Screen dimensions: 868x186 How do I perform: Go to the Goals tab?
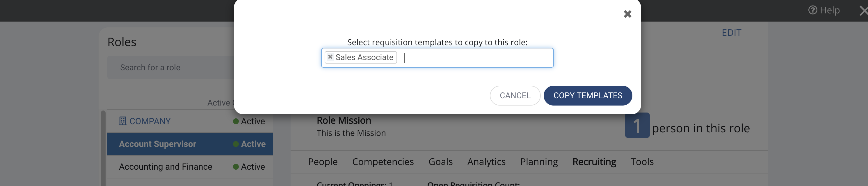pyautogui.click(x=440, y=162)
